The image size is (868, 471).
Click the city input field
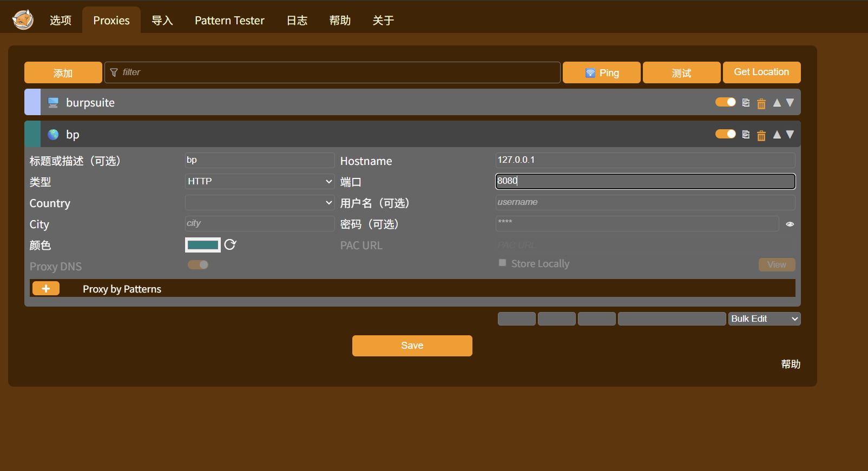[260, 224]
